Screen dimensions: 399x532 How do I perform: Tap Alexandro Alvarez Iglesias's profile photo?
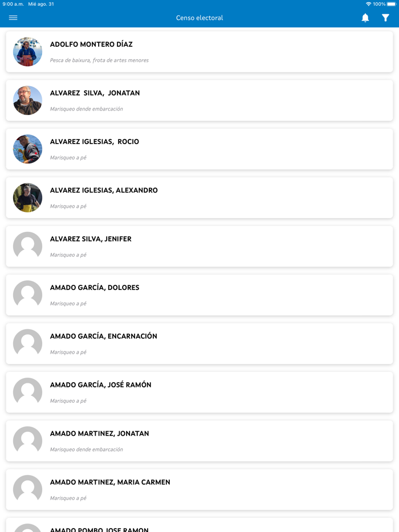tap(27, 198)
